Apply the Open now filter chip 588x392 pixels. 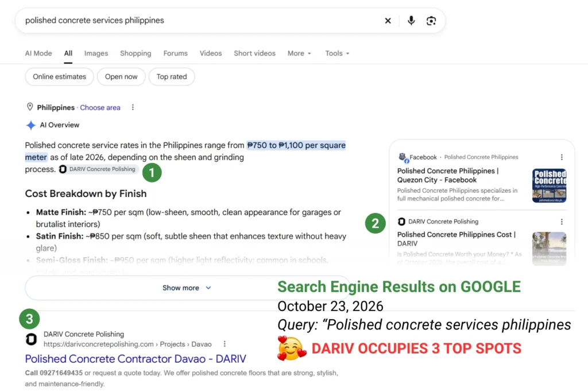click(121, 76)
